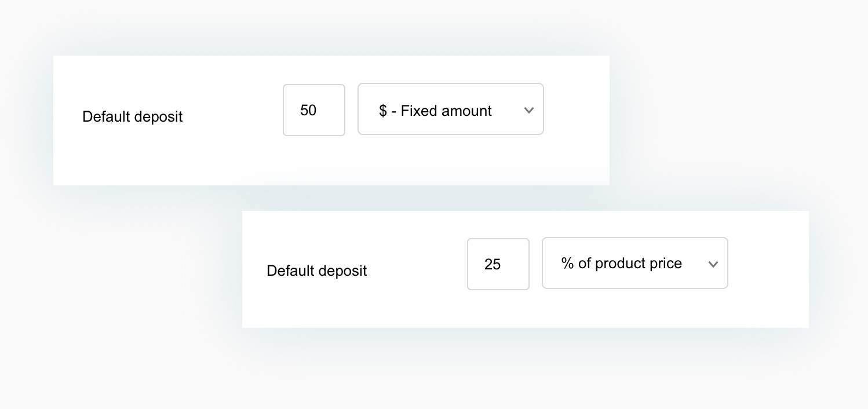Click the deposit field containing 50

[x=314, y=110]
